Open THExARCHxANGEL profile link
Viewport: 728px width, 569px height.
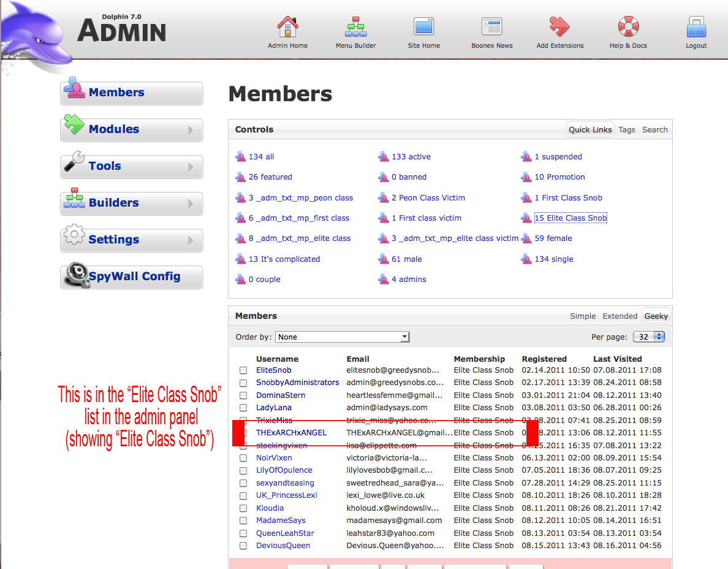click(x=291, y=432)
